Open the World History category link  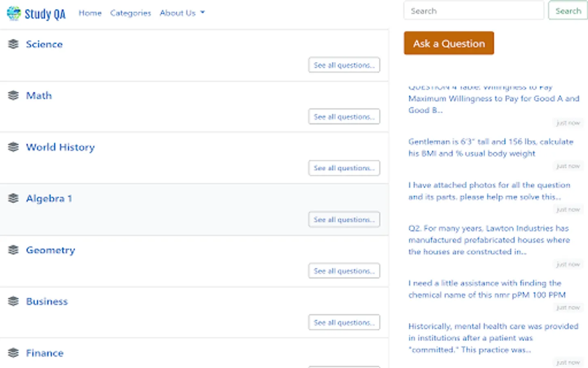60,147
